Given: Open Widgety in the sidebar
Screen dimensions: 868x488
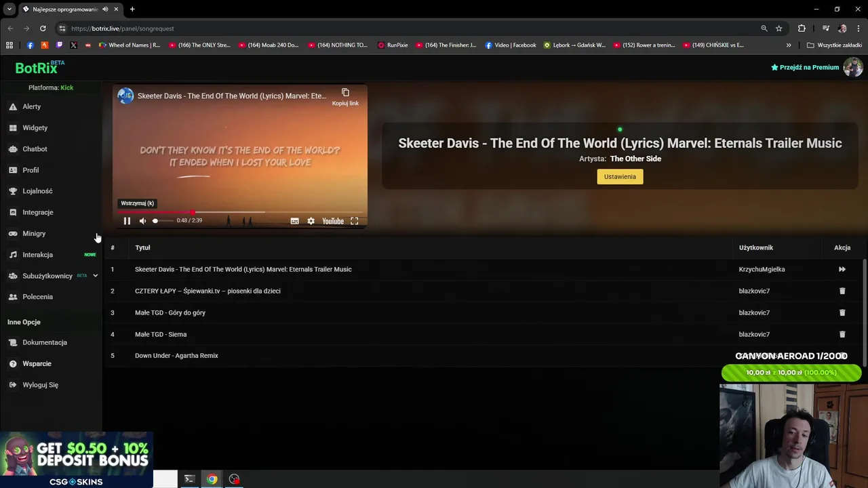Looking at the screenshot, I should [35, 127].
